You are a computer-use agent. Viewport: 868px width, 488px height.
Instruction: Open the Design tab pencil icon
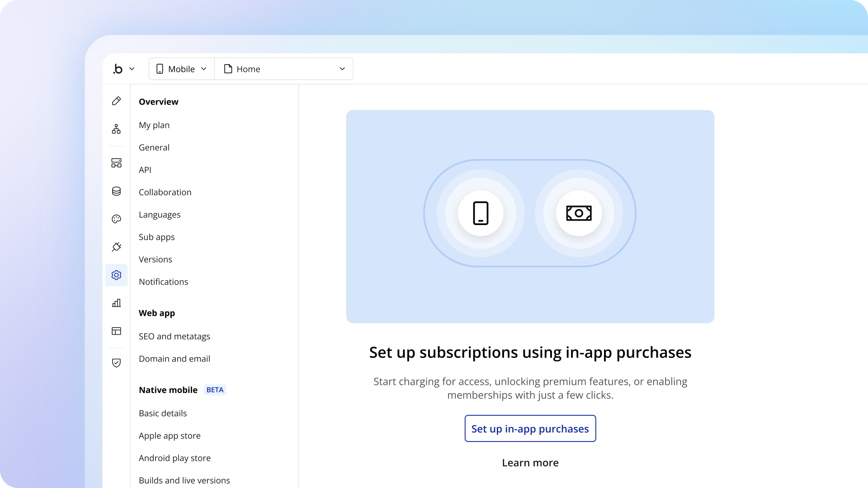pos(116,101)
